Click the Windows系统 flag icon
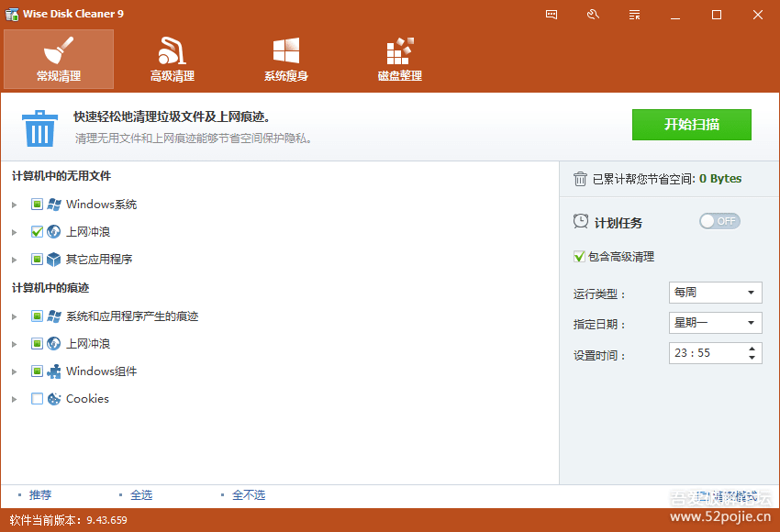 (54, 205)
